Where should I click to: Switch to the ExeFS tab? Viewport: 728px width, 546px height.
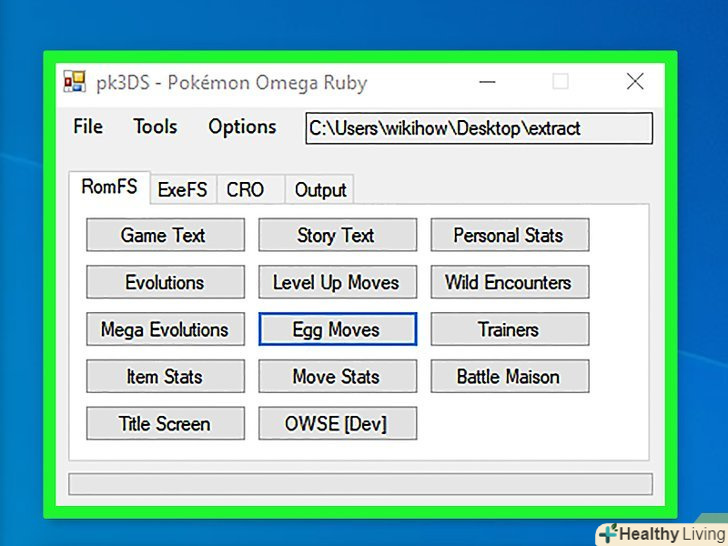183,189
